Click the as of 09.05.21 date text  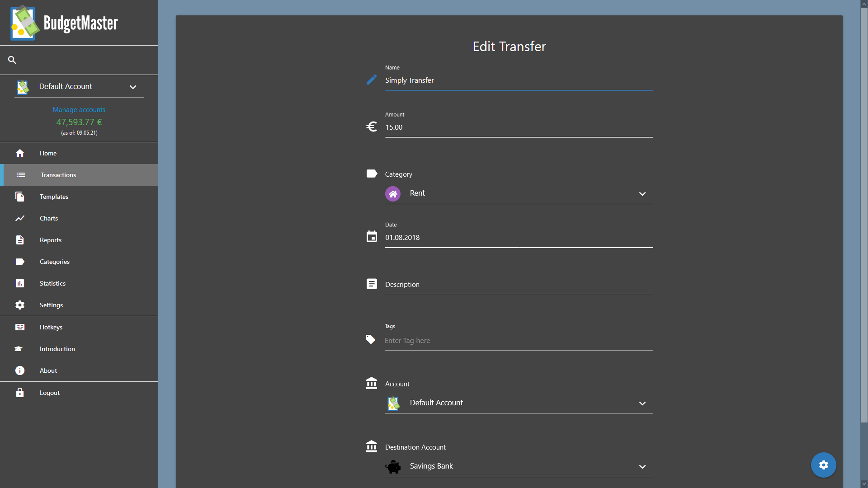79,133
